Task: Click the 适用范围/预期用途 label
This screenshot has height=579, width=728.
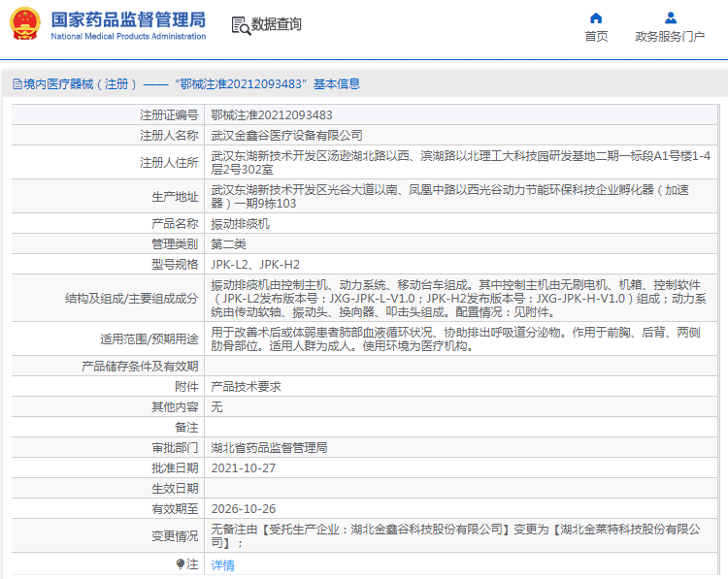Action: point(149,339)
